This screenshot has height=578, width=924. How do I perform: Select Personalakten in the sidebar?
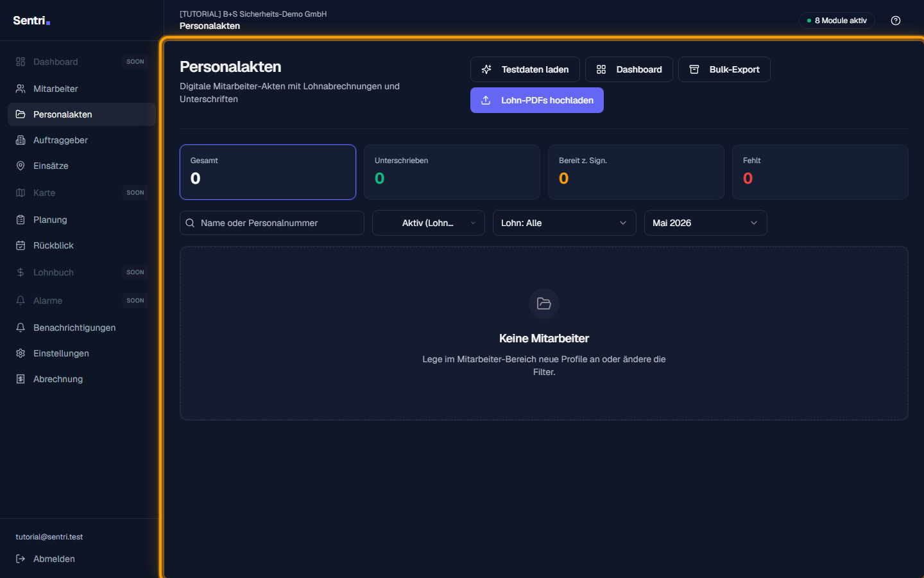(81, 114)
